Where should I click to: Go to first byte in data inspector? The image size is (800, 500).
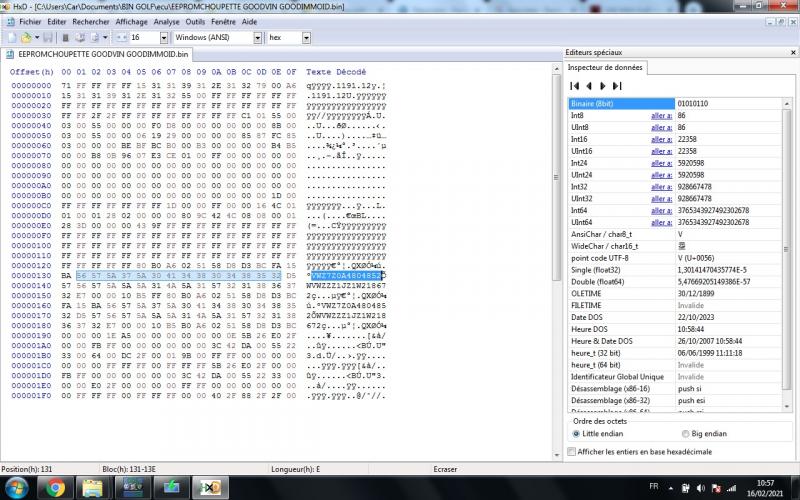point(574,86)
